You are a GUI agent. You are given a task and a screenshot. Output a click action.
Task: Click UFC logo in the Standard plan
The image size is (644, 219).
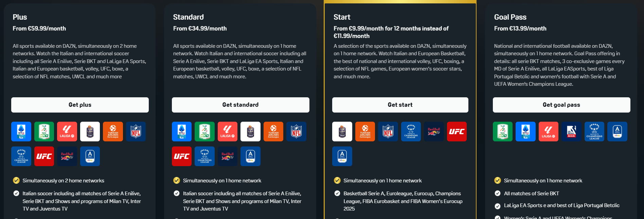click(x=182, y=156)
